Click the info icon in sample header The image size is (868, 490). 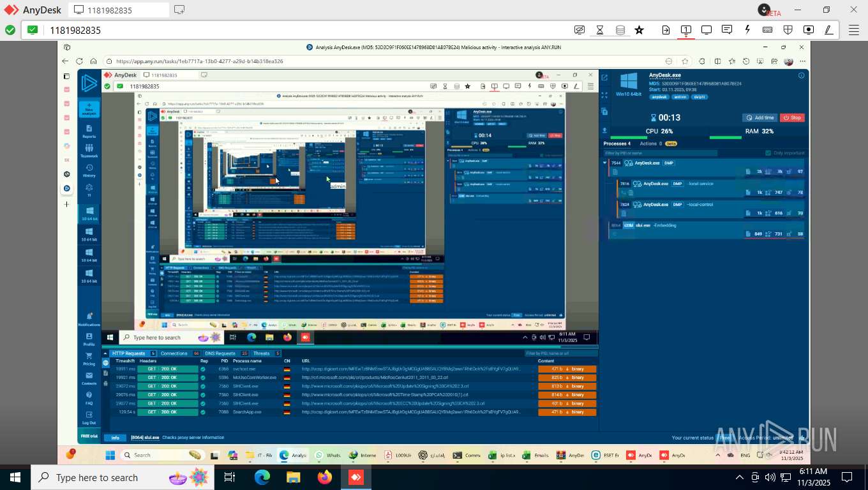(x=801, y=75)
